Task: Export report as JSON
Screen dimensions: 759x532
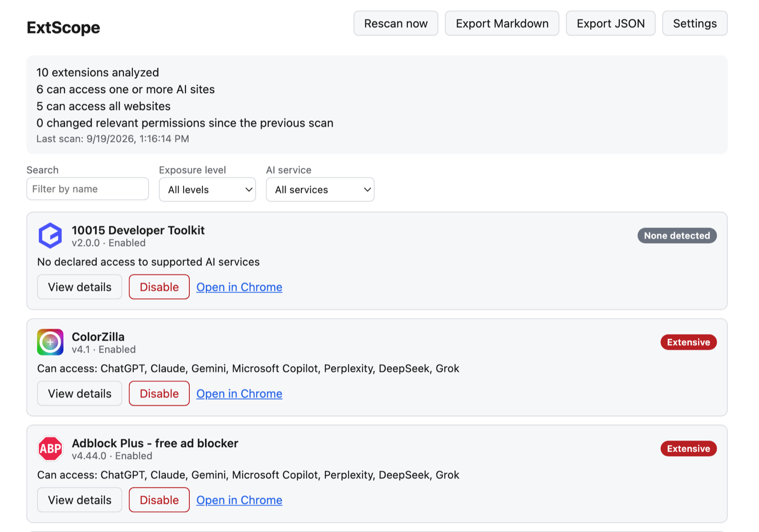Action: pos(611,24)
